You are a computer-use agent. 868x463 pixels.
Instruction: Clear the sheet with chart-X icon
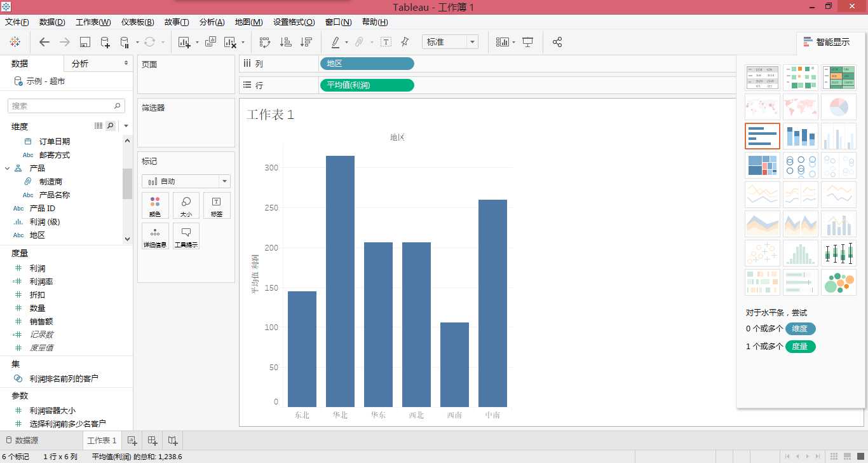pos(231,42)
